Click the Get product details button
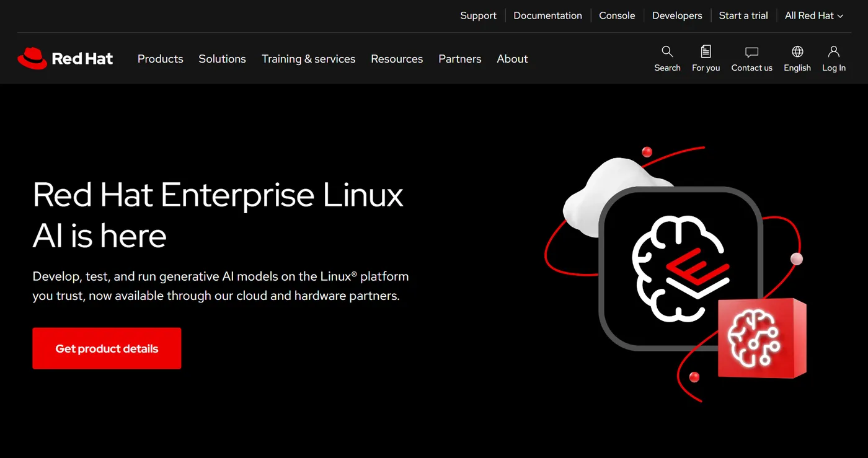The width and height of the screenshot is (868, 458). (x=107, y=348)
